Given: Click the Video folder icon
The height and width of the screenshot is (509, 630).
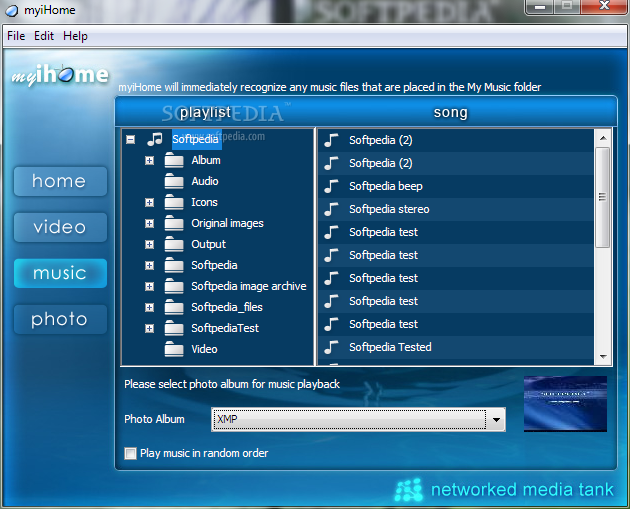Looking at the screenshot, I should coord(174,349).
